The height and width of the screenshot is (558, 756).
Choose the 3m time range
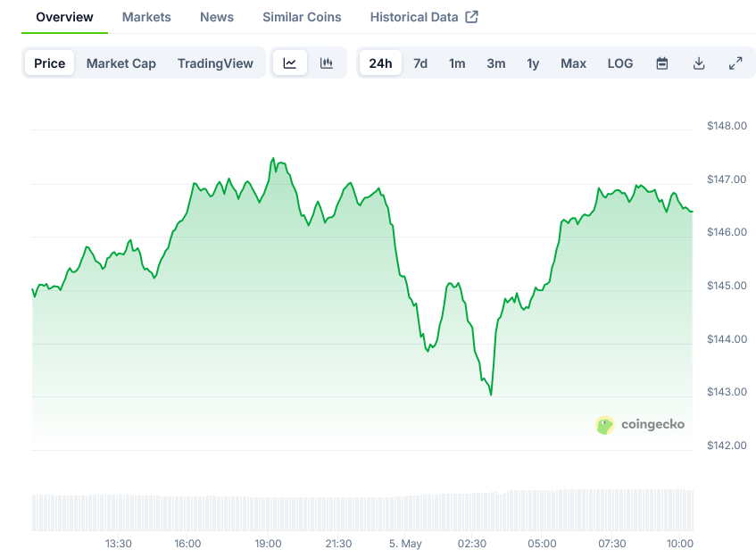(x=496, y=63)
